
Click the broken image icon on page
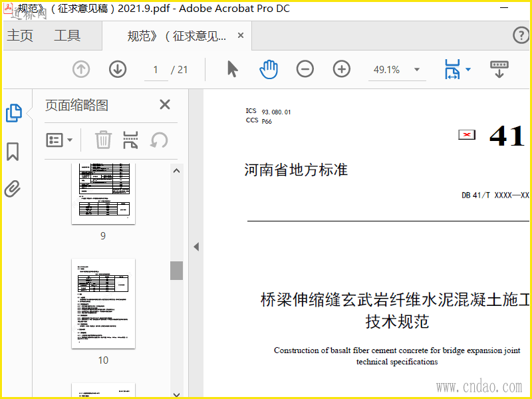click(467, 135)
